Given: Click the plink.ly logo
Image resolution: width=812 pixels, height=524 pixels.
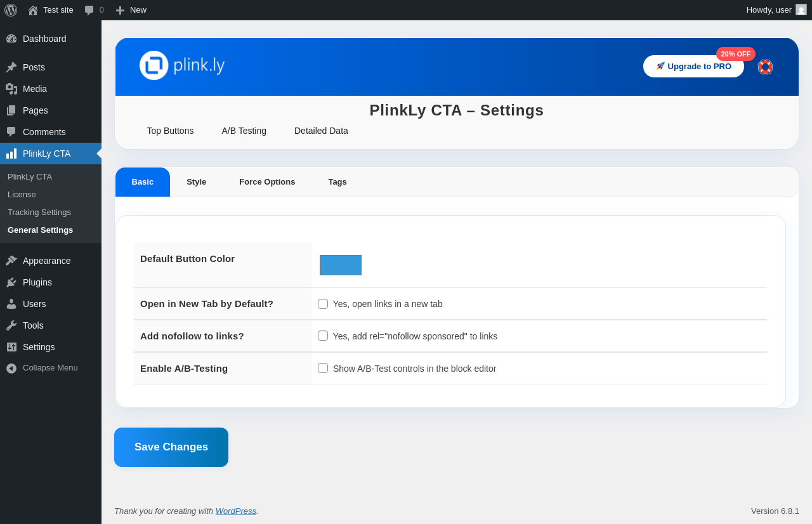Looking at the screenshot, I should 182,65.
